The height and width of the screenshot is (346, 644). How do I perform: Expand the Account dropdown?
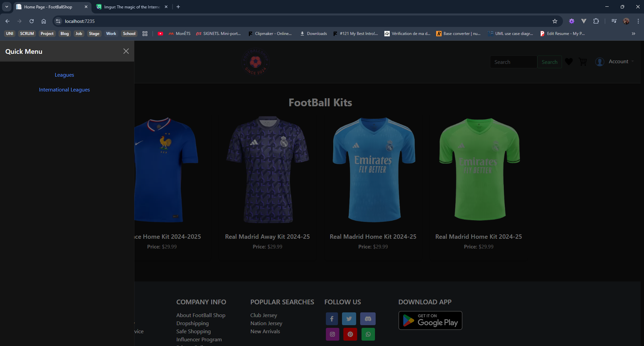coord(621,62)
